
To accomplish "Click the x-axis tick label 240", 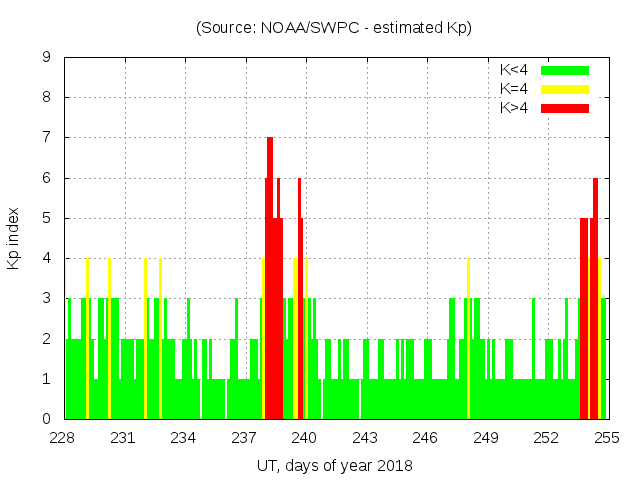I will (x=304, y=438).
